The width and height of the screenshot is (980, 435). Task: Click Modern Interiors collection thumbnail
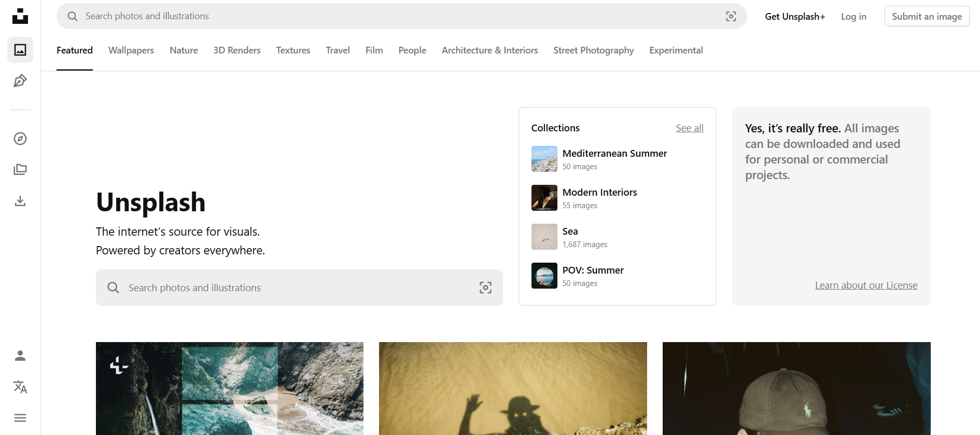tap(544, 198)
